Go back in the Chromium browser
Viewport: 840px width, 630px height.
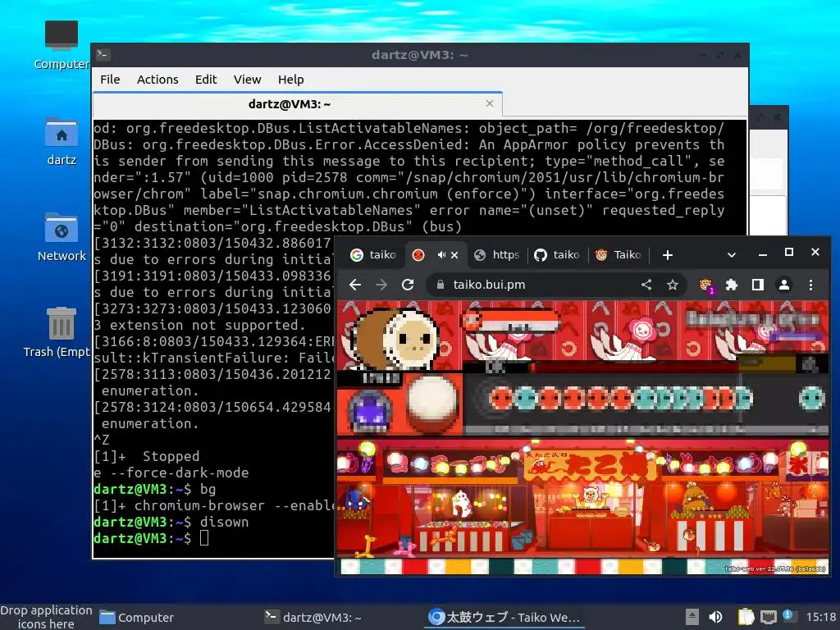pyautogui.click(x=355, y=285)
